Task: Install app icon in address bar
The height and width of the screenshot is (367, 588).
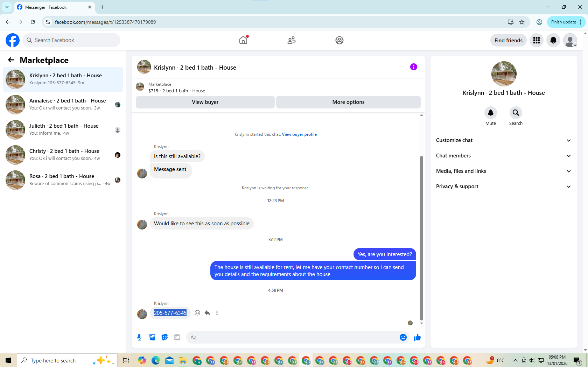Action: pyautogui.click(x=511, y=22)
